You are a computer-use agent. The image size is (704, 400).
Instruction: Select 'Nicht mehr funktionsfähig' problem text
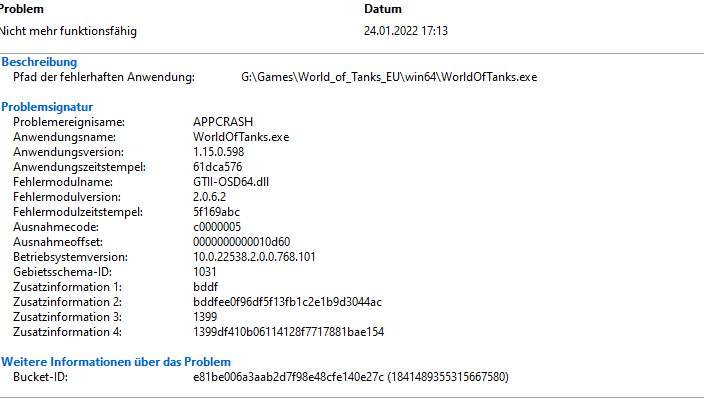click(68, 31)
